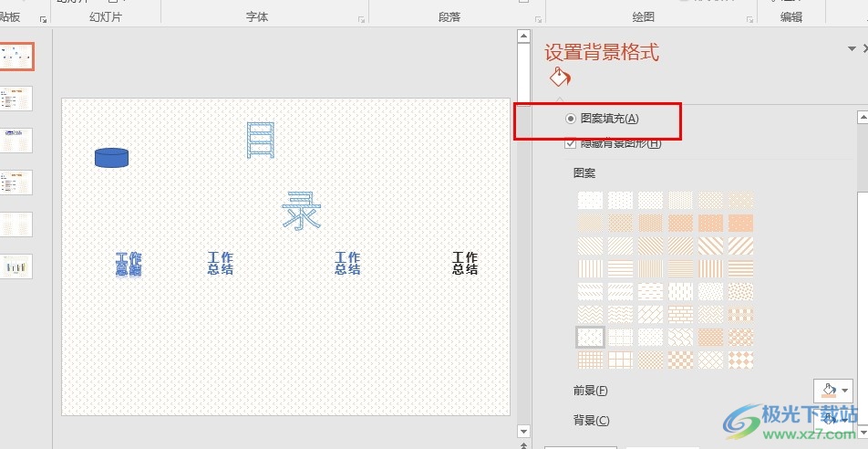Apply the outlined diamond pattern swatch
The image size is (868, 449).
711,360
